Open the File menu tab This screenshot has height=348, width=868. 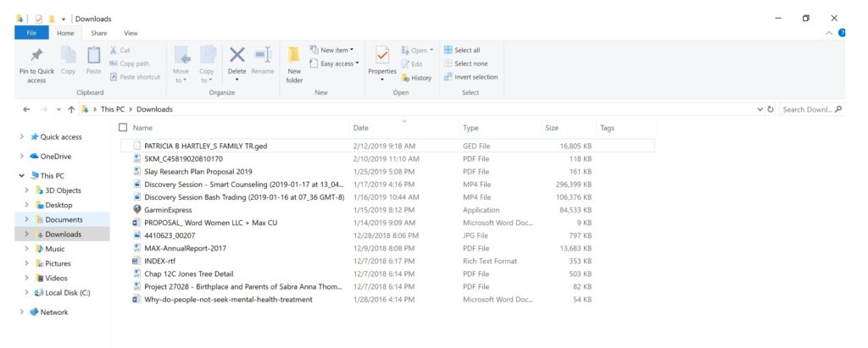31,33
